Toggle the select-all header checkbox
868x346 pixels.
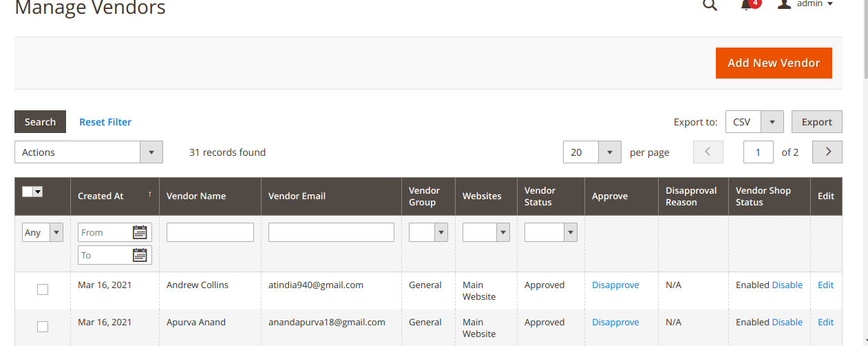(x=28, y=192)
